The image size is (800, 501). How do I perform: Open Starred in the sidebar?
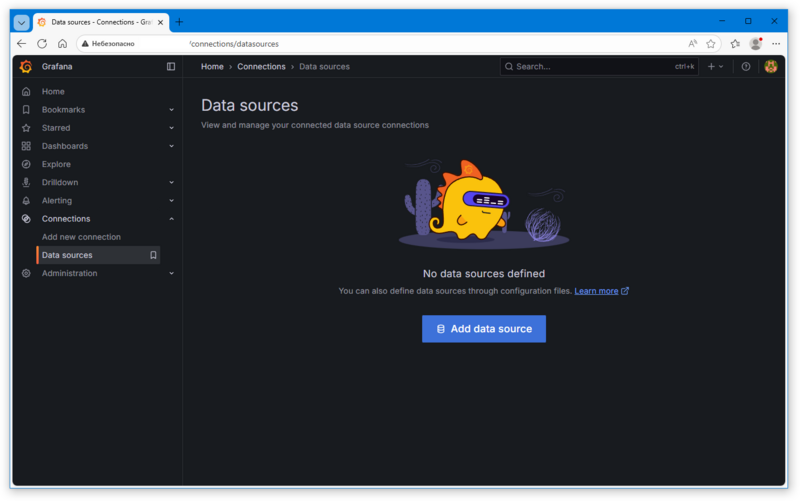[56, 128]
